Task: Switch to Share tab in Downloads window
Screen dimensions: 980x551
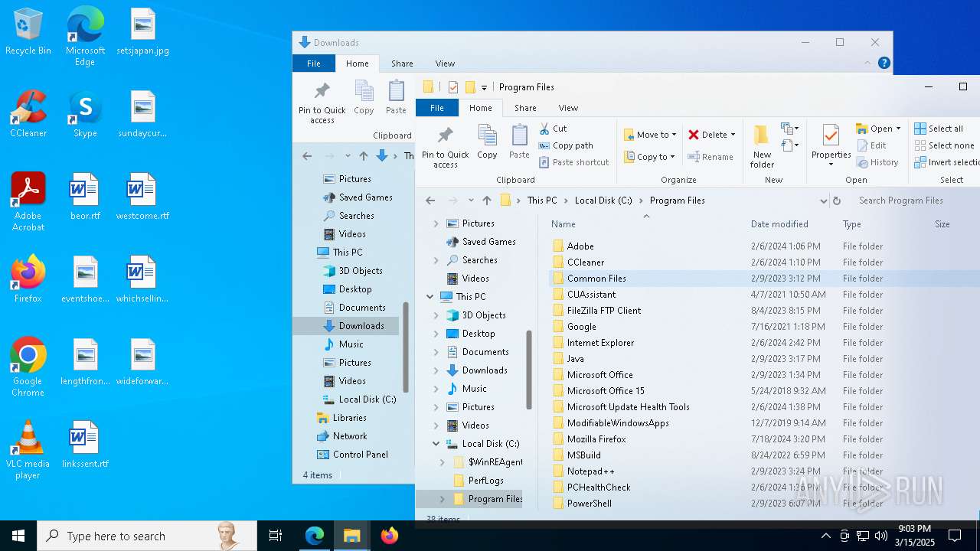Action: point(402,64)
